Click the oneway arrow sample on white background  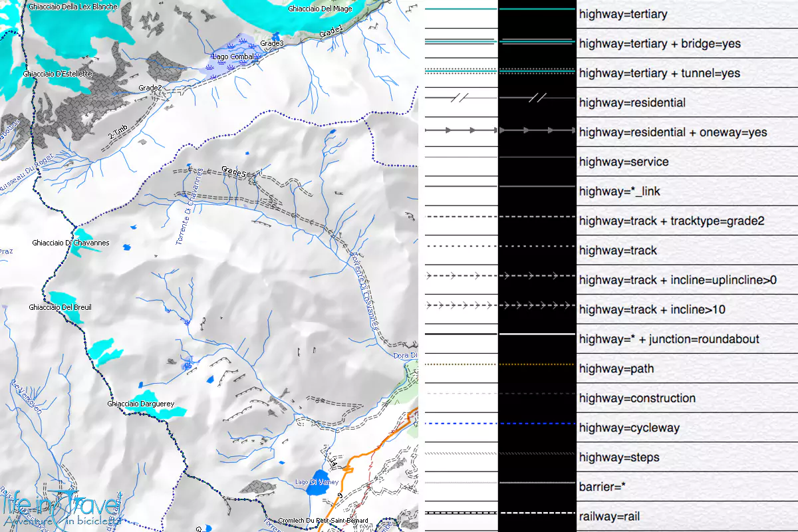click(461, 130)
